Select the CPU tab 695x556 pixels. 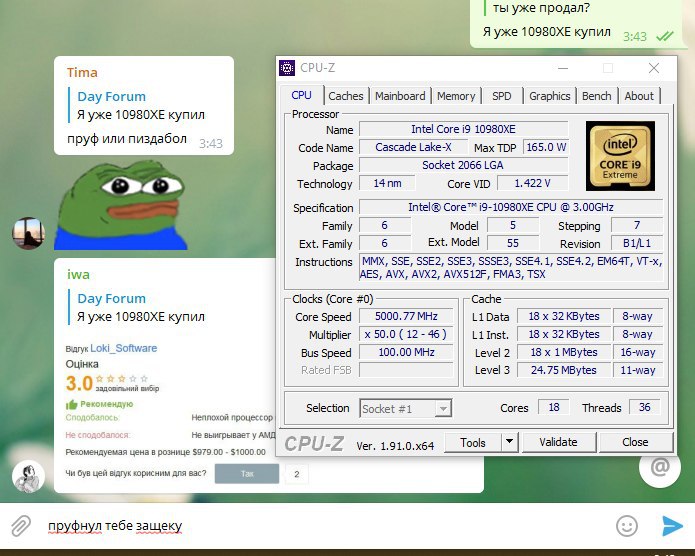click(301, 95)
